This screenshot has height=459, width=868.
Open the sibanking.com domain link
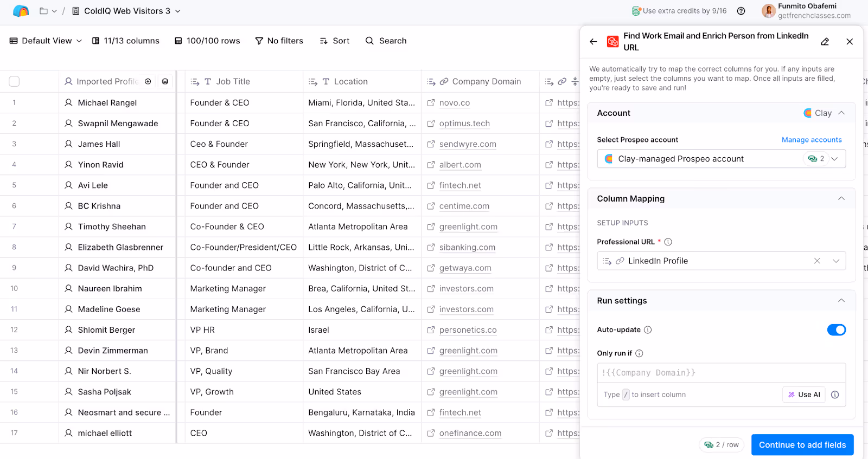coord(467,247)
